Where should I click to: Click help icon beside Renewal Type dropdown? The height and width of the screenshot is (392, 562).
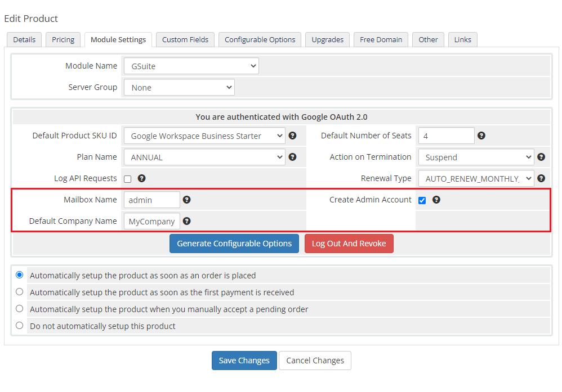(x=541, y=178)
